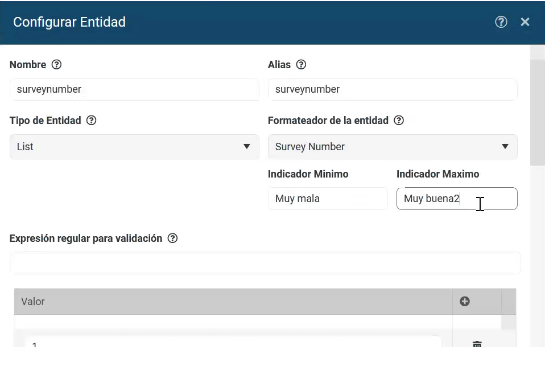Image resolution: width=547 pixels, height=373 pixels.
Task: Edit the Nombre field containing surveynumber
Action: [135, 90]
